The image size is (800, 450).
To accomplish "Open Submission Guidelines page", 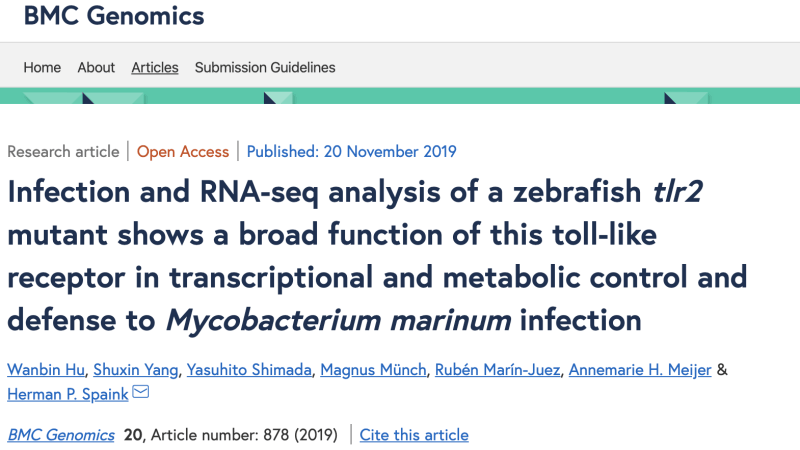I will coord(265,67).
